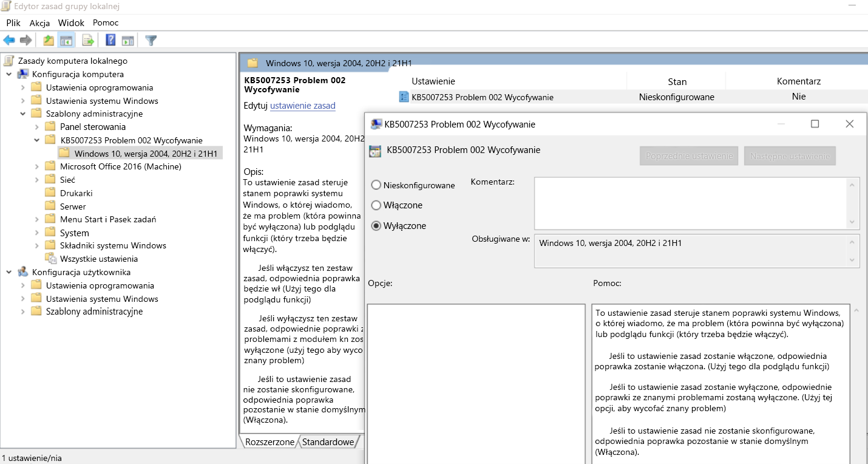Click the computer icon of Konfiguracja komputera
Viewport: 868px width, 464px height.
(x=23, y=74)
